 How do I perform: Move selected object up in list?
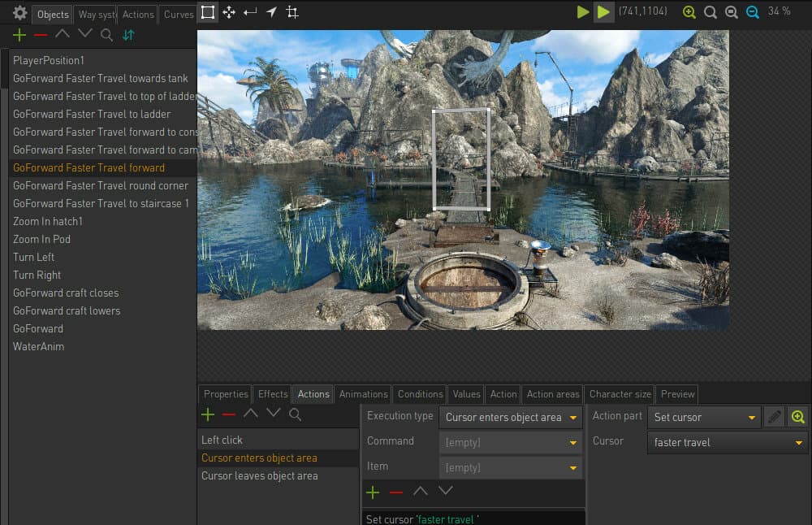tap(63, 33)
